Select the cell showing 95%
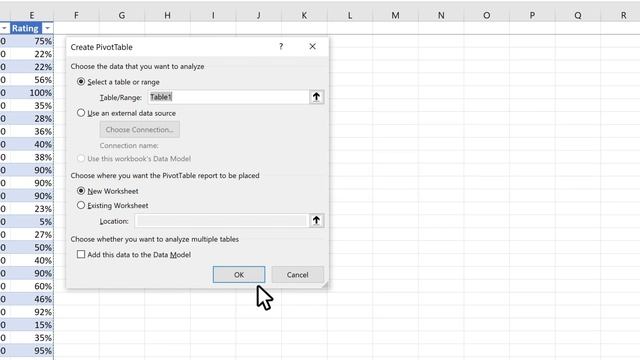The image size is (640, 360). click(31, 351)
